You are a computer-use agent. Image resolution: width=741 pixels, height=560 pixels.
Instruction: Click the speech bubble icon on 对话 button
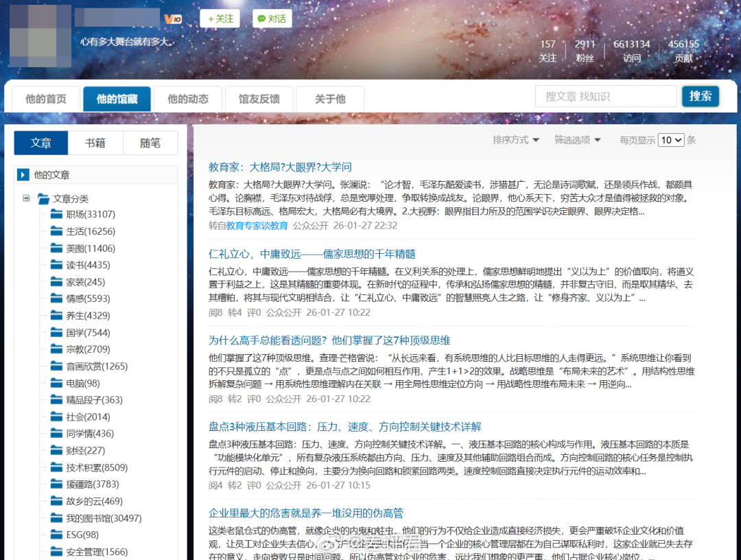coord(261,19)
